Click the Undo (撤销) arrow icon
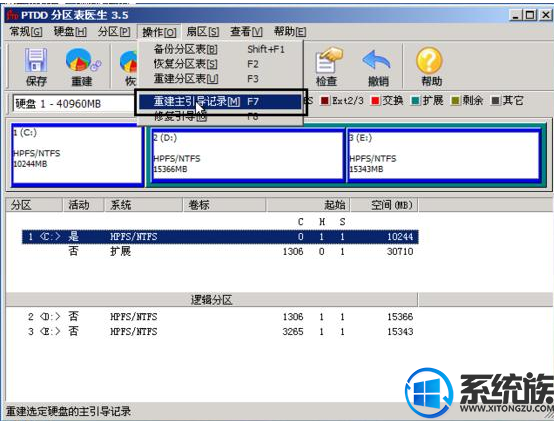554x421 pixels. [x=377, y=67]
